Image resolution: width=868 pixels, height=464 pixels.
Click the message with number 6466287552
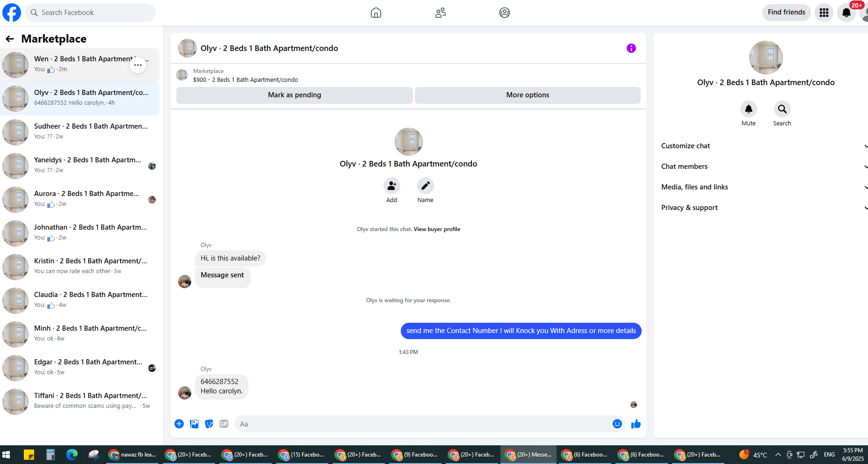(222, 386)
